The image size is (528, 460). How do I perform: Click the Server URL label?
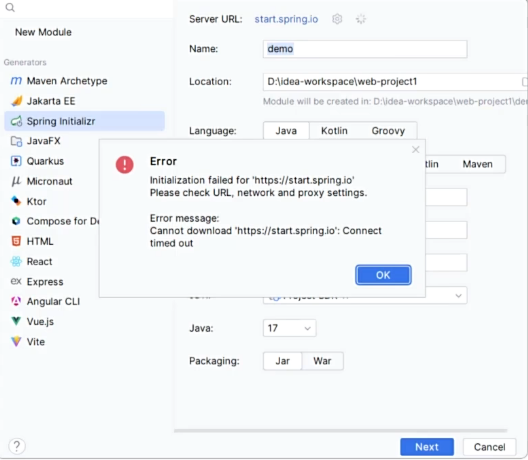point(216,19)
